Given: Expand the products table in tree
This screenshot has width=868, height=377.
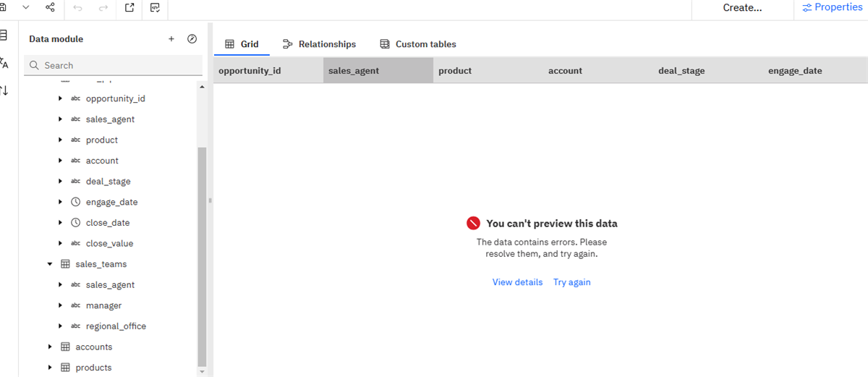Looking at the screenshot, I should tap(50, 368).
